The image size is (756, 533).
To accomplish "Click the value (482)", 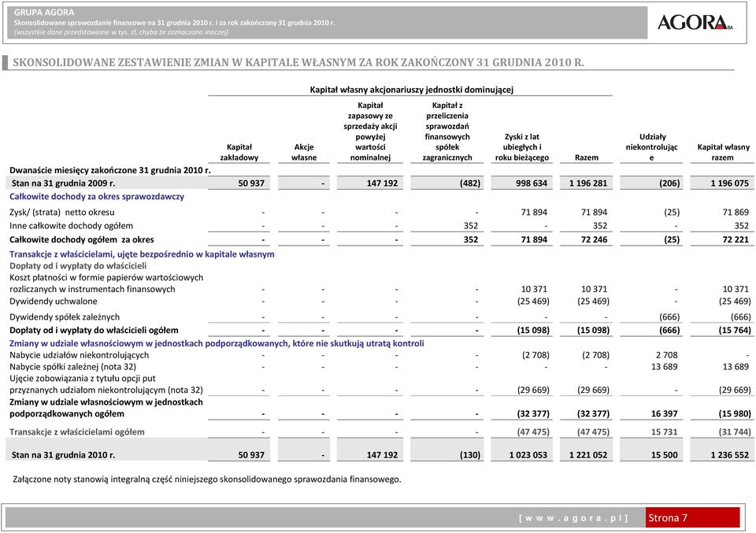I will 470,183.
